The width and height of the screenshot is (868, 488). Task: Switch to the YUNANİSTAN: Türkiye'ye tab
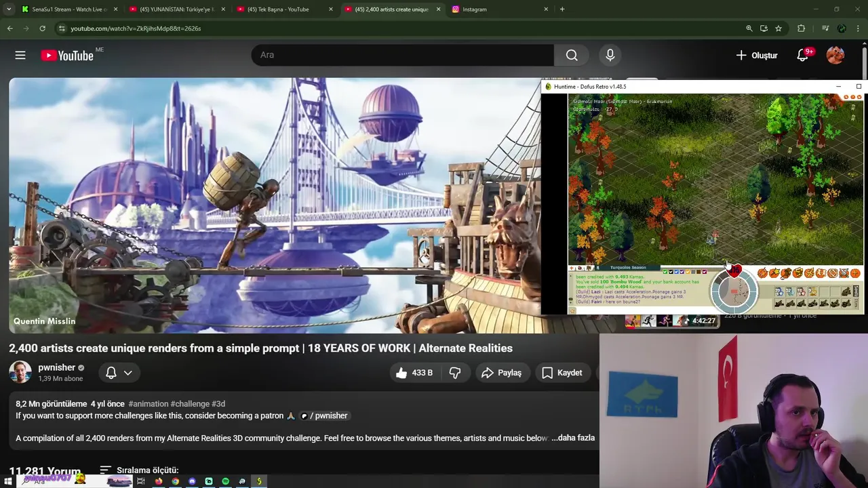(178, 9)
